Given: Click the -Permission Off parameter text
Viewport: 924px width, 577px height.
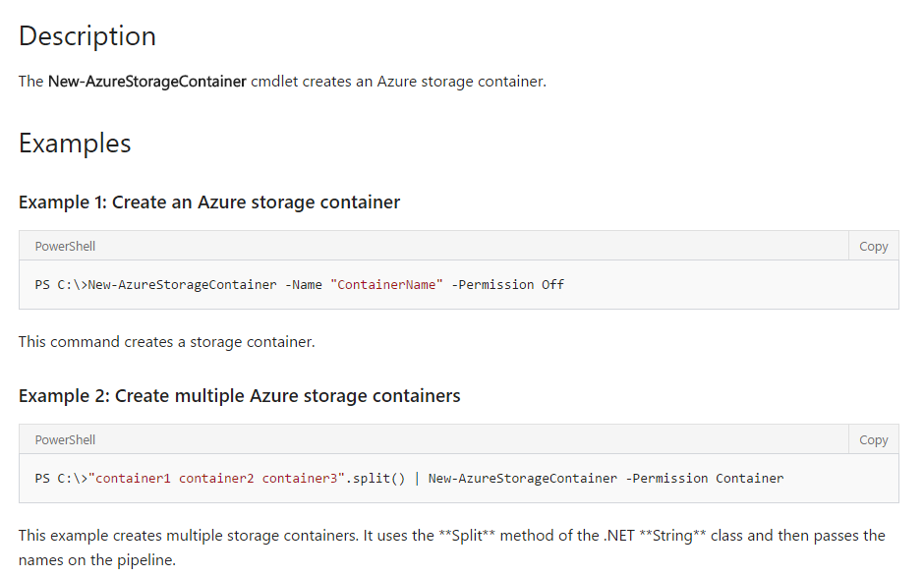Looking at the screenshot, I should pyautogui.click(x=508, y=285).
